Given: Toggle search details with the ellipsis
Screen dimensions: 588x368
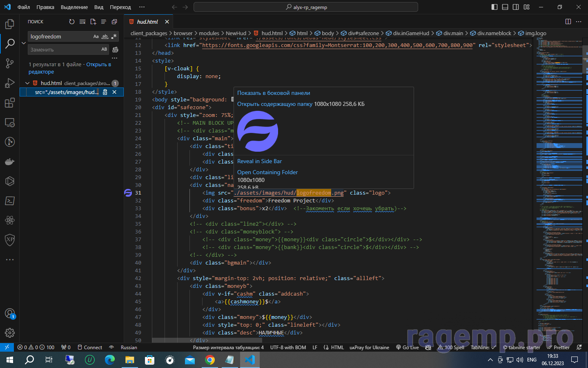Looking at the screenshot, I should [114, 58].
